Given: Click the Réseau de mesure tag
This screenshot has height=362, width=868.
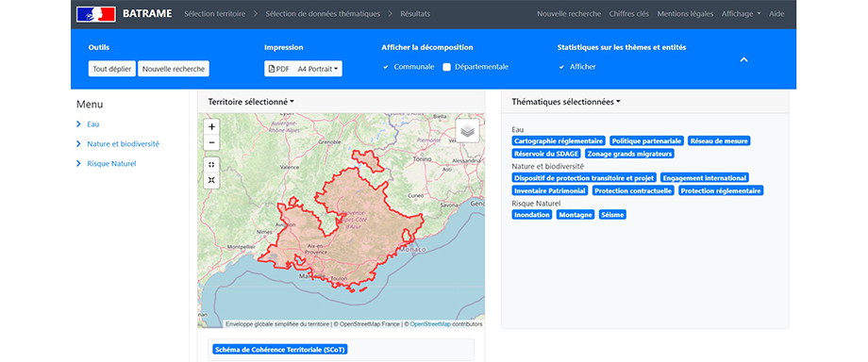Looking at the screenshot, I should pos(719,141).
